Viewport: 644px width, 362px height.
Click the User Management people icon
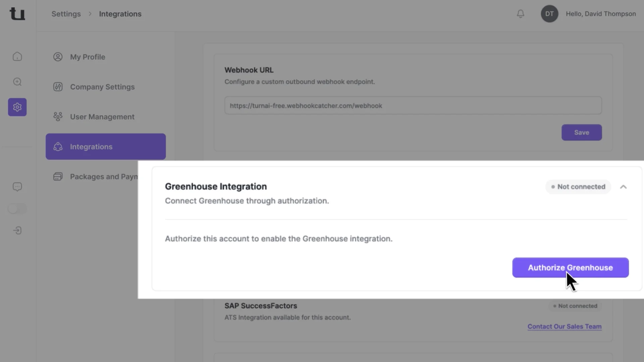[x=58, y=117]
